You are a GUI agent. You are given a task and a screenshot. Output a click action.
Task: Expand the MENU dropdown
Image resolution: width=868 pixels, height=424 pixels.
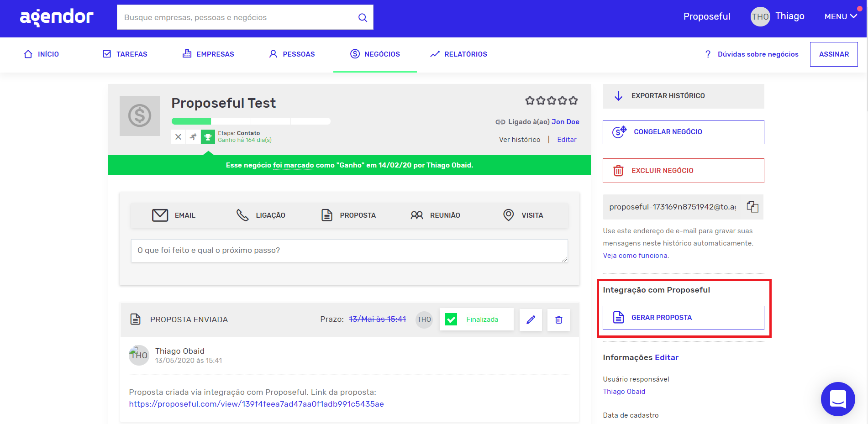pyautogui.click(x=841, y=16)
